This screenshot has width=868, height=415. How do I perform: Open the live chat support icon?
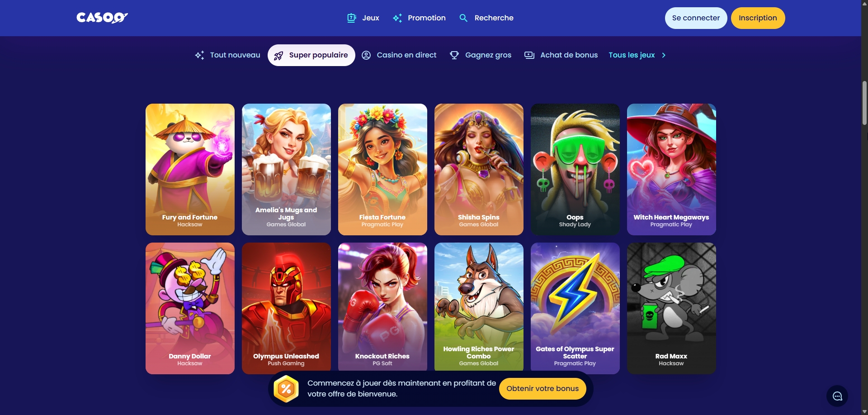[837, 396]
